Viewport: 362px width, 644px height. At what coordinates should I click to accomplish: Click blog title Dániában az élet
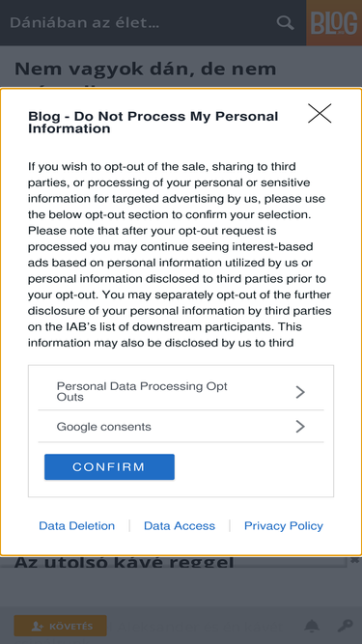pyautogui.click(x=84, y=22)
